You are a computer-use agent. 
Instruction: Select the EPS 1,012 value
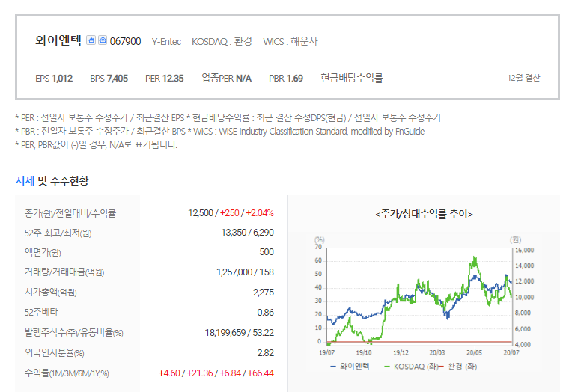pyautogui.click(x=54, y=79)
